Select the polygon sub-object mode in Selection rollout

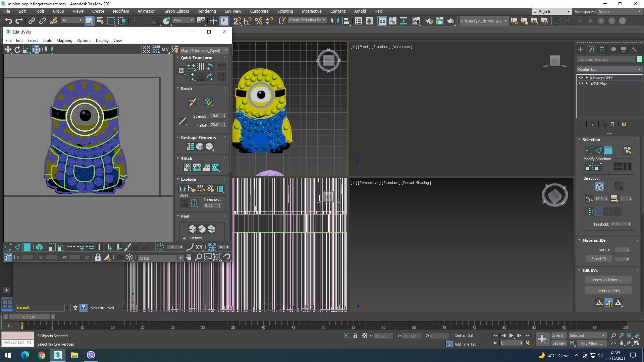click(x=608, y=151)
